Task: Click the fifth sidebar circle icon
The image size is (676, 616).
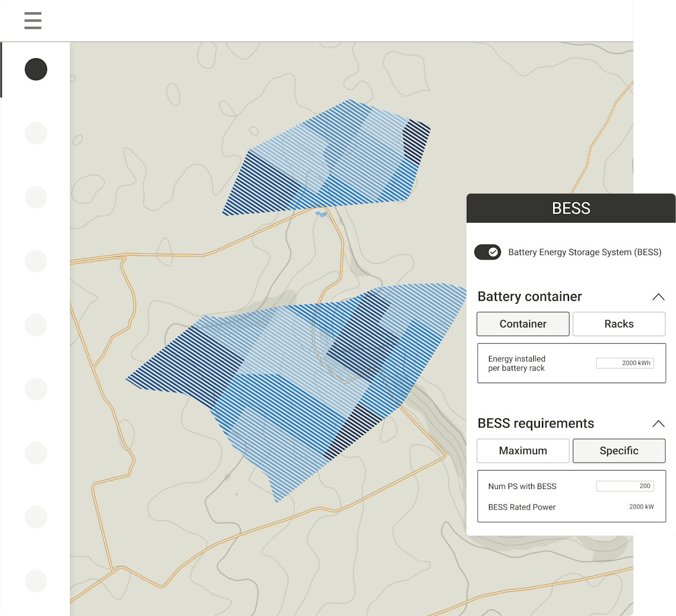Action: click(x=36, y=325)
